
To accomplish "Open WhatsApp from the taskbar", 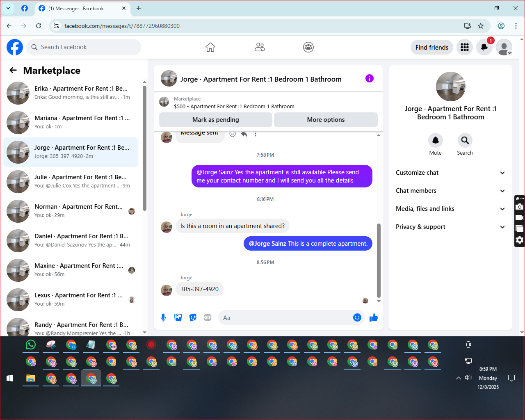I will point(31,345).
